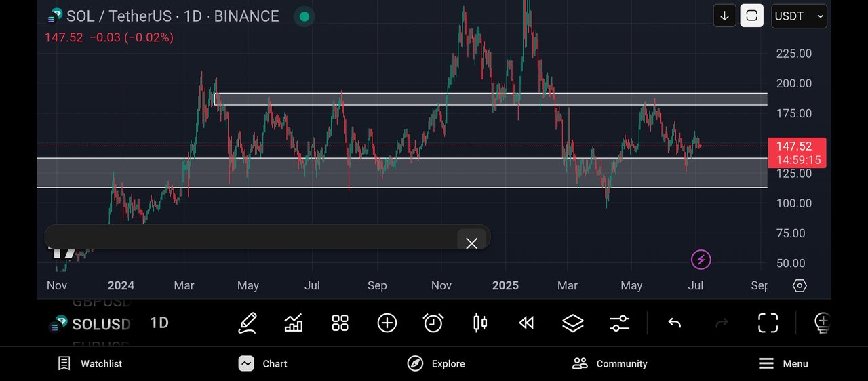Tap the Nov label beside 2025
This screenshot has height=381, width=868.
click(441, 285)
